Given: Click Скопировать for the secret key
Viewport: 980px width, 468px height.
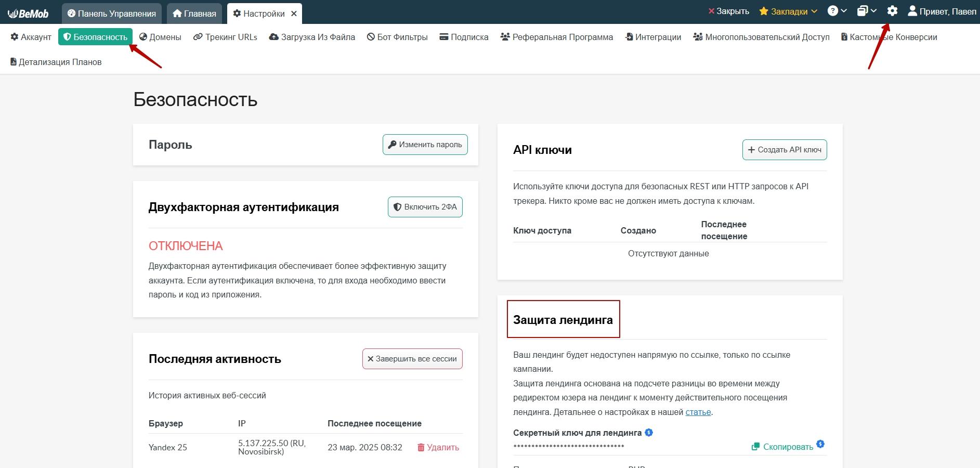Looking at the screenshot, I should (782, 447).
